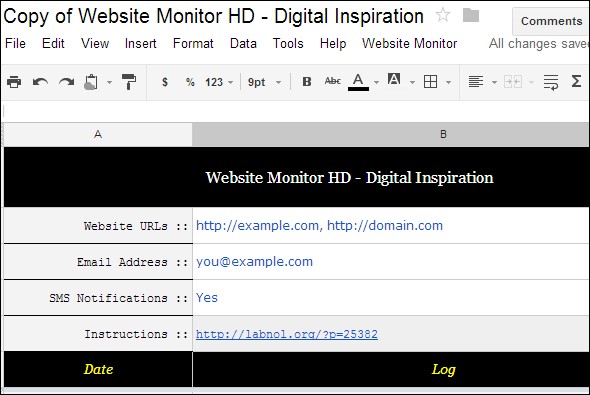
Task: Star this spreadsheet
Action: click(x=443, y=15)
